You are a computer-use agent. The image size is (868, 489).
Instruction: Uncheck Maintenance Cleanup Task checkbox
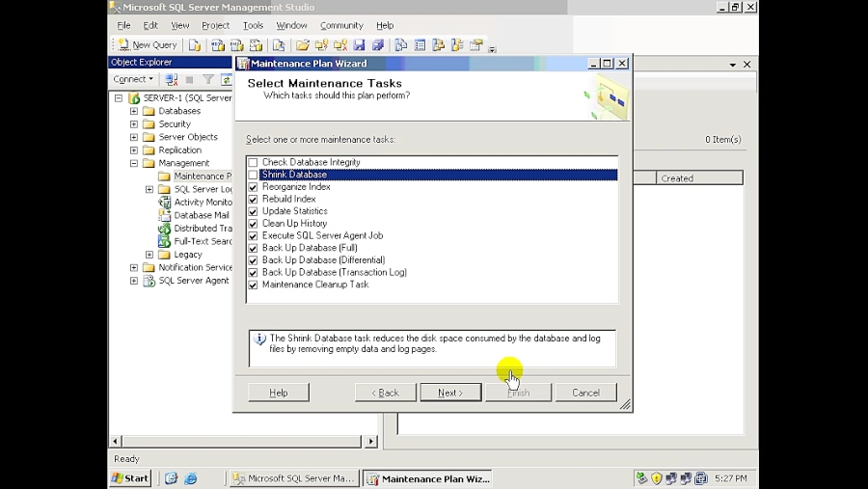click(253, 285)
